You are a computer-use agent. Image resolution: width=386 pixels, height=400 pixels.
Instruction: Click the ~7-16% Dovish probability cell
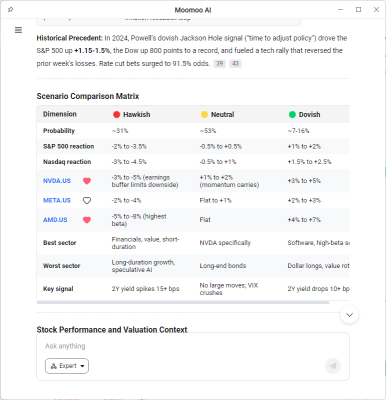[298, 131]
